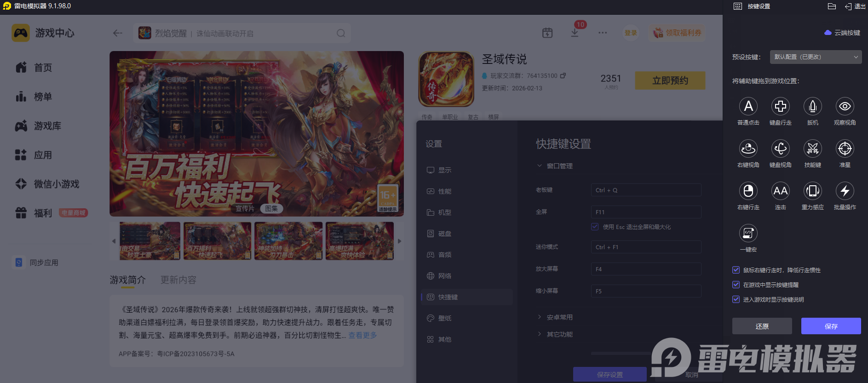This screenshot has width=868, height=383.
Task: Copy the player group number 764135100
Action: click(x=563, y=75)
